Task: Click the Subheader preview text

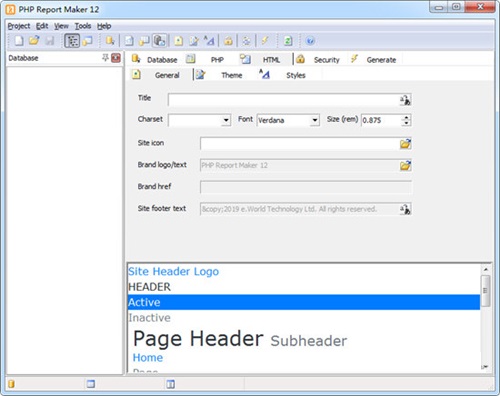Action: pos(309,341)
